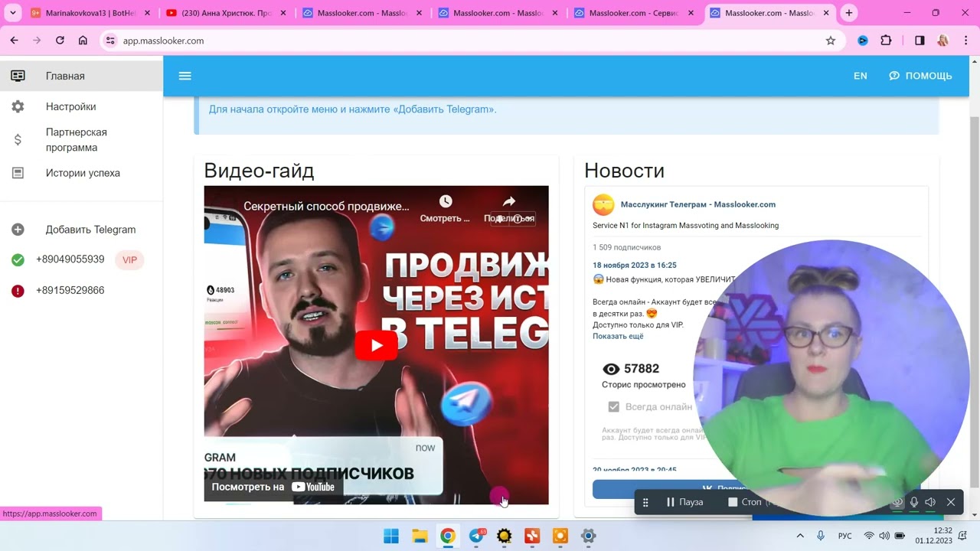Open Windows Start menu
The width and height of the screenshot is (980, 551).
(x=390, y=536)
